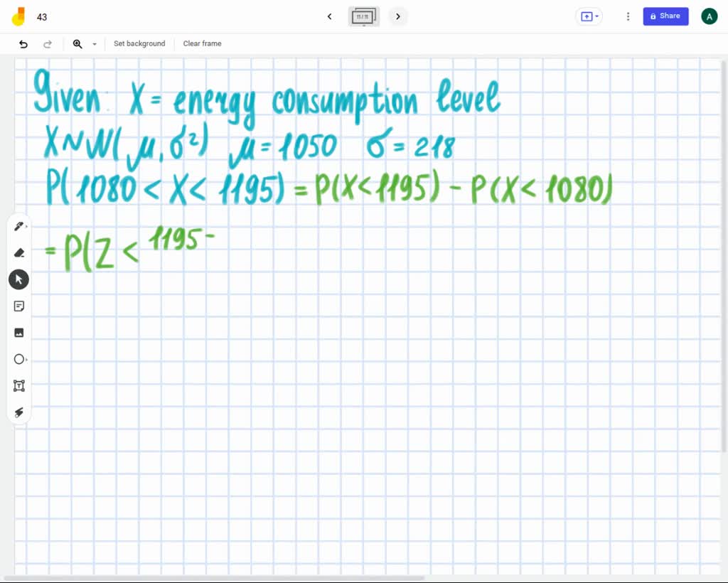Open the pen tool color options flyout

[28, 225]
